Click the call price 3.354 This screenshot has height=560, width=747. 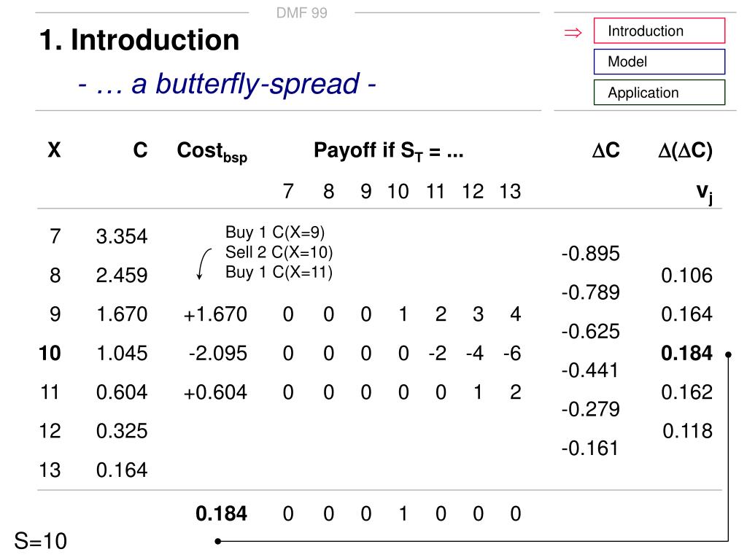pos(122,236)
